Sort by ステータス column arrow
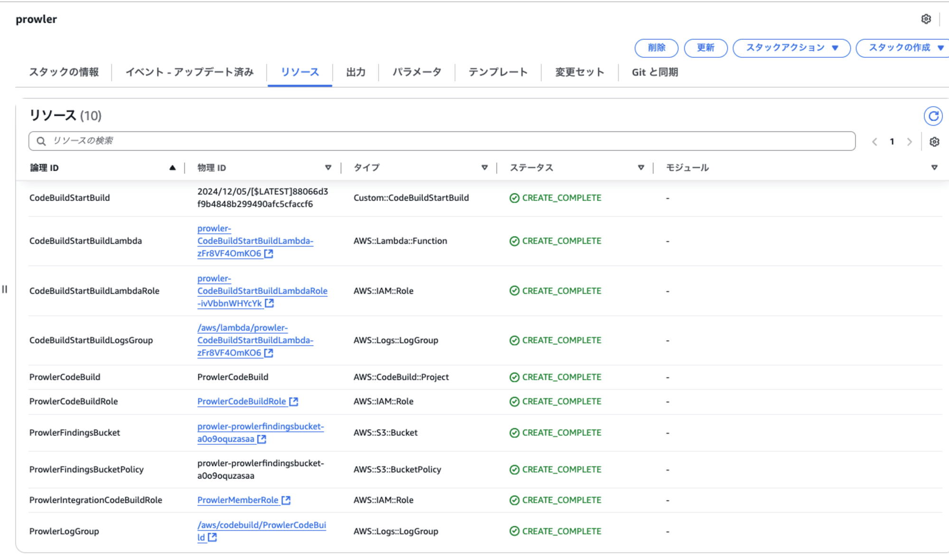 (x=641, y=168)
